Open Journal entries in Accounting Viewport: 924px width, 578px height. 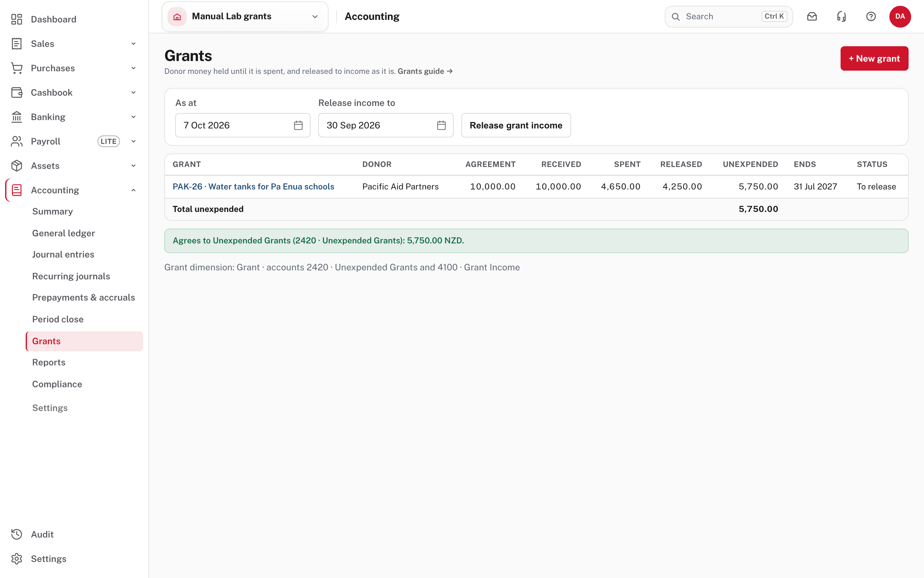point(63,255)
